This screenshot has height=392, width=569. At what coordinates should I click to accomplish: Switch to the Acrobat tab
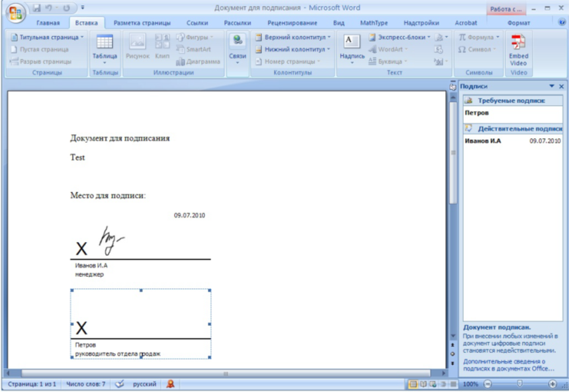[466, 23]
